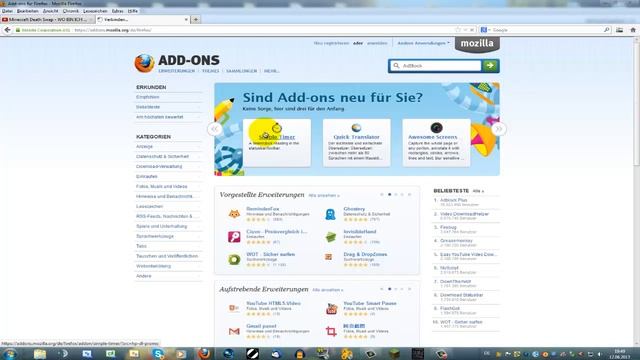Screen dimensions: 640x360
Task: Click the Gmail panel envelope icon
Action: 234,331
